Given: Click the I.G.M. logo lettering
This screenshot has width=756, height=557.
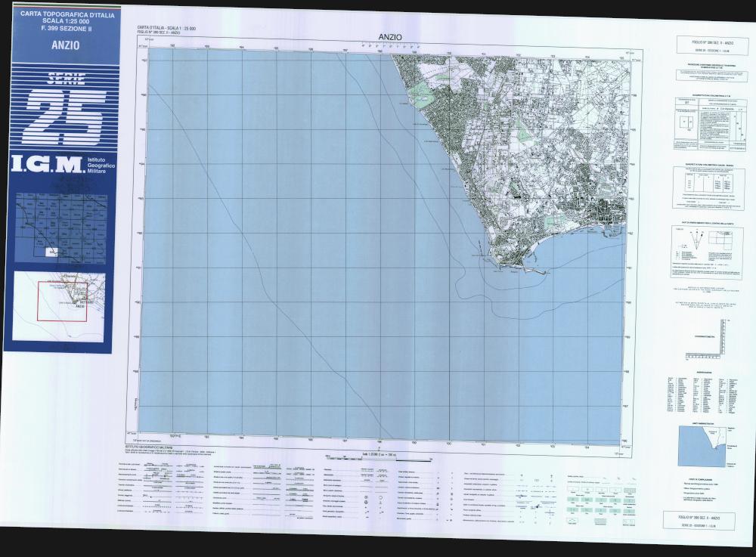Looking at the screenshot, I should coord(47,164).
